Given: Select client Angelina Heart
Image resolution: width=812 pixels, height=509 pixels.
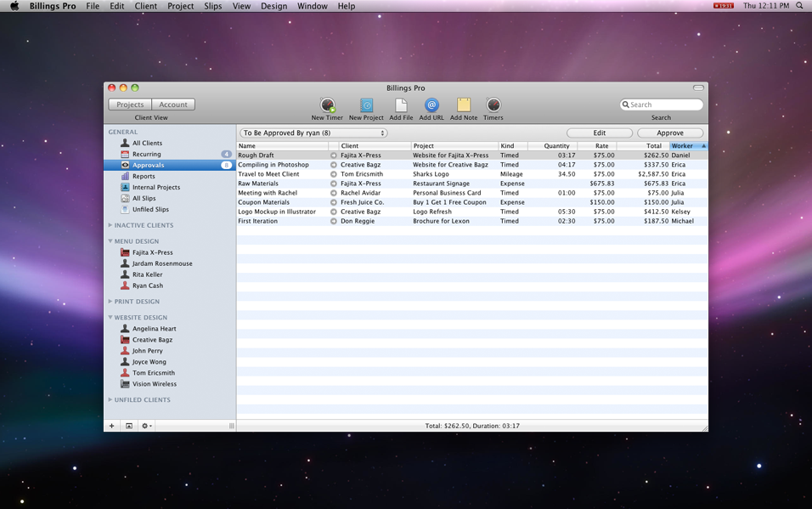Looking at the screenshot, I should tap(154, 329).
